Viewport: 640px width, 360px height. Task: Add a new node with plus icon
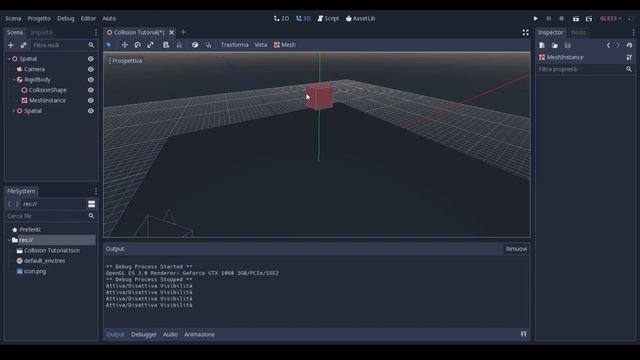pos(11,45)
